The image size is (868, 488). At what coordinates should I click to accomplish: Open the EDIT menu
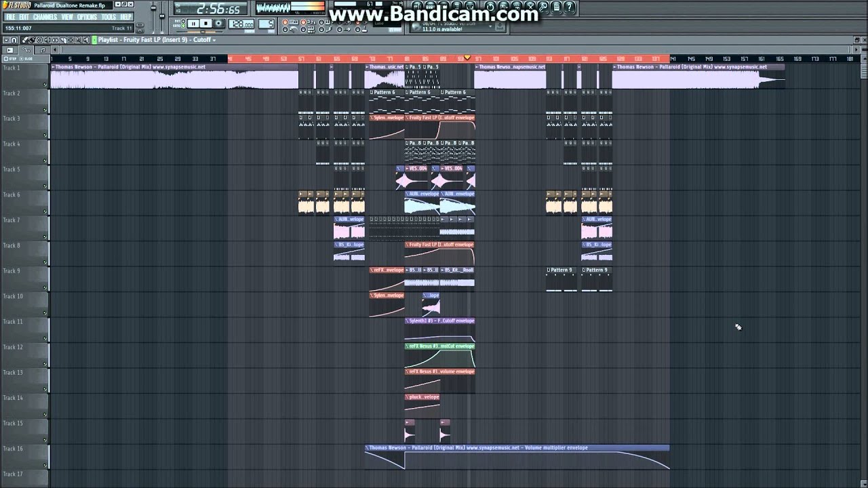coord(24,17)
